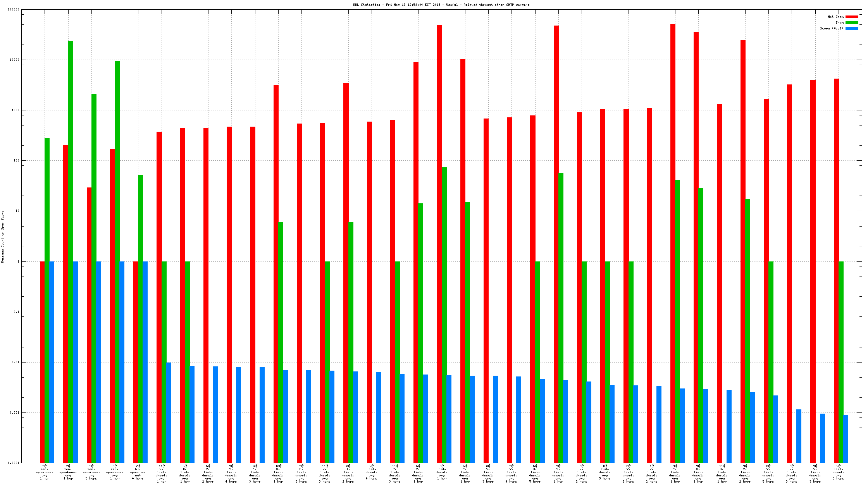868x488 pixels.
Task: Click the 0.0001 y-axis tick label
Action: [x=14, y=463]
